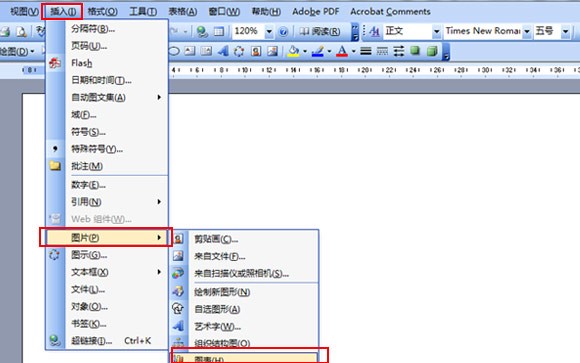Open the Times New Roman font dropdown
Viewport: 580px width, 363px height.
[527, 32]
